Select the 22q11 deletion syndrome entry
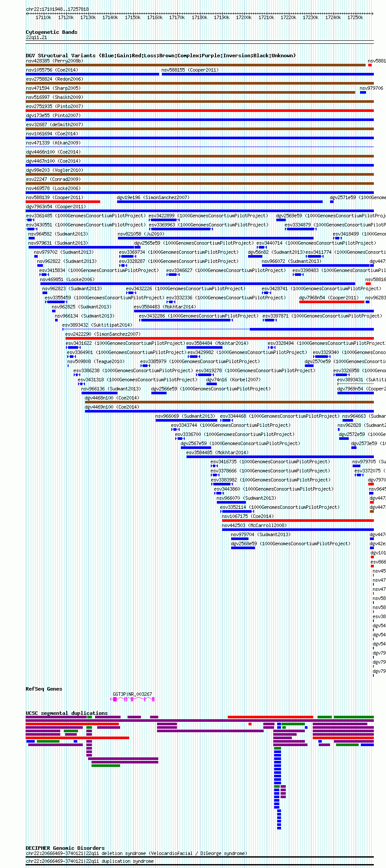The width and height of the screenshot is (386, 868). pyautogui.click(x=136, y=853)
